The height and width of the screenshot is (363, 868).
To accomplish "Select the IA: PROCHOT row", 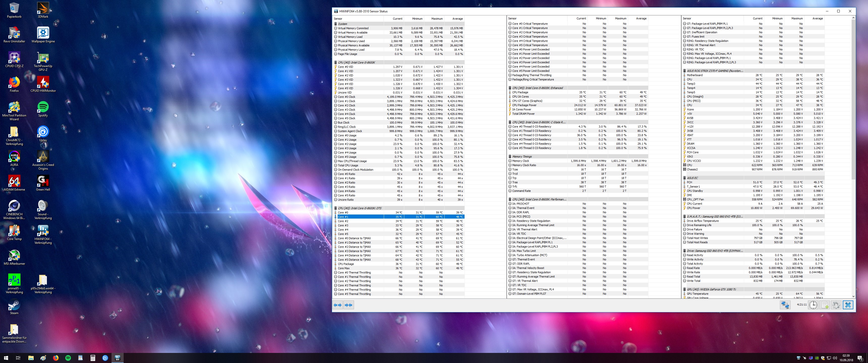I will coord(578,204).
